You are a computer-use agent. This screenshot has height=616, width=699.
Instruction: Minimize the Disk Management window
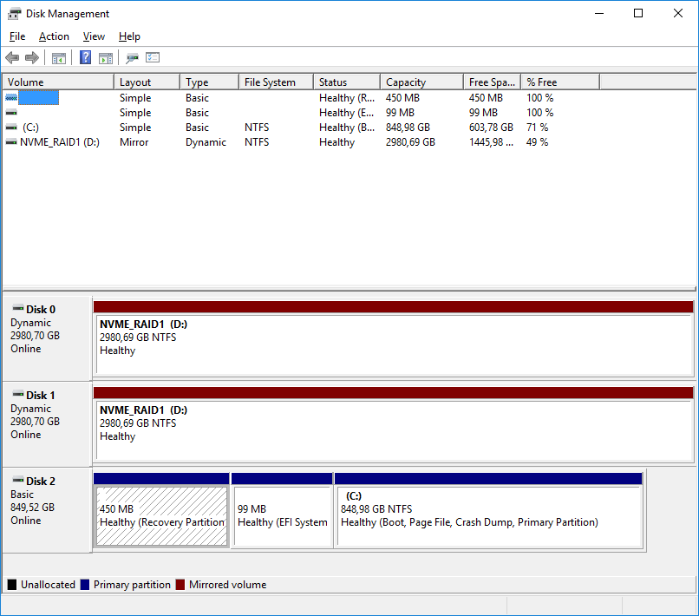pyautogui.click(x=599, y=13)
